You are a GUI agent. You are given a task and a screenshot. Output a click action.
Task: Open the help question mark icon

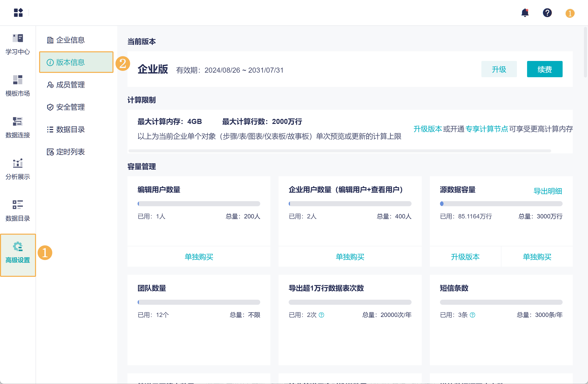click(547, 13)
